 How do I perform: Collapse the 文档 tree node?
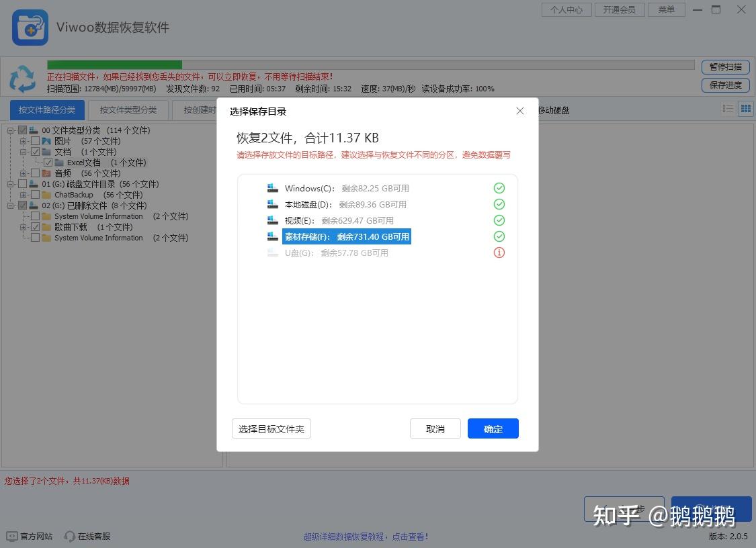pyautogui.click(x=23, y=152)
